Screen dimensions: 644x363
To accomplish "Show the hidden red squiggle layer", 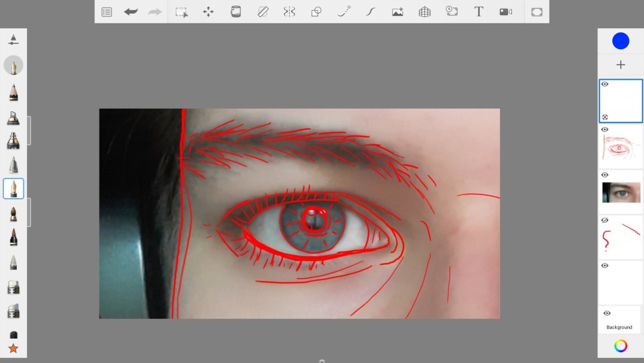I will tap(605, 220).
